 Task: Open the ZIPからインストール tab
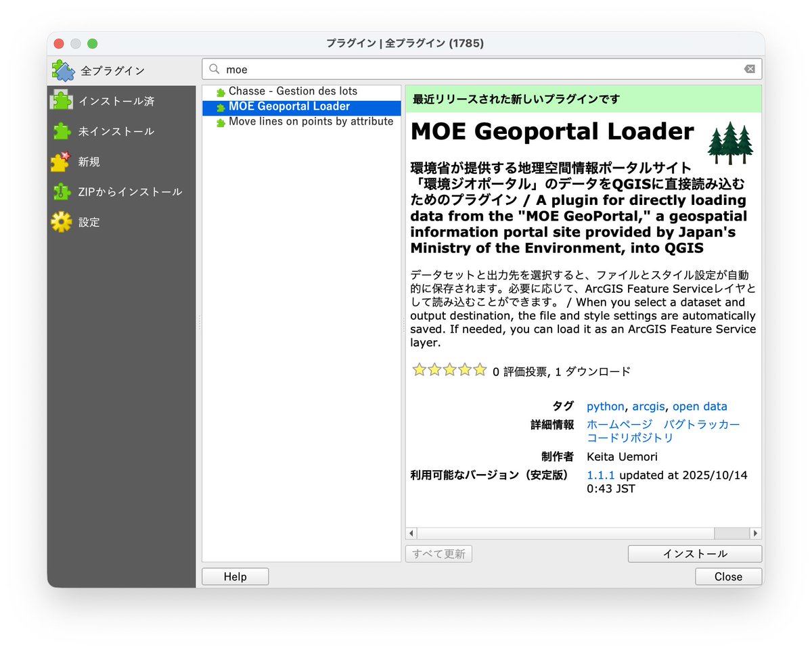122,192
